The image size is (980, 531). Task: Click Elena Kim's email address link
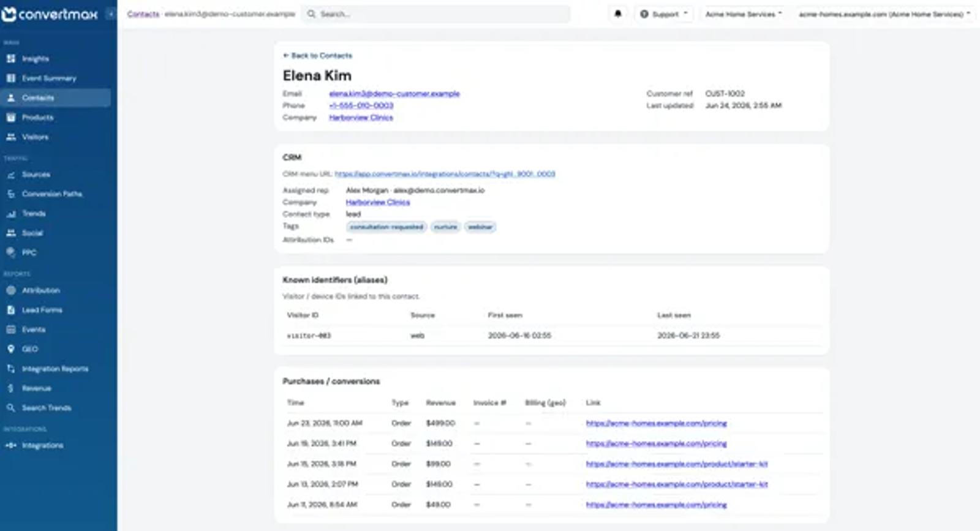394,94
